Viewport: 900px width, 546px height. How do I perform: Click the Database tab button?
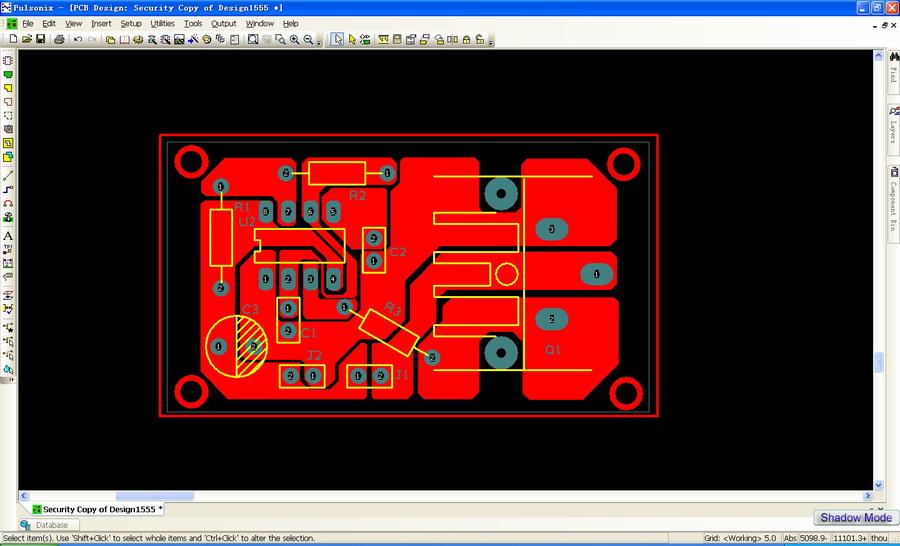[x=49, y=525]
